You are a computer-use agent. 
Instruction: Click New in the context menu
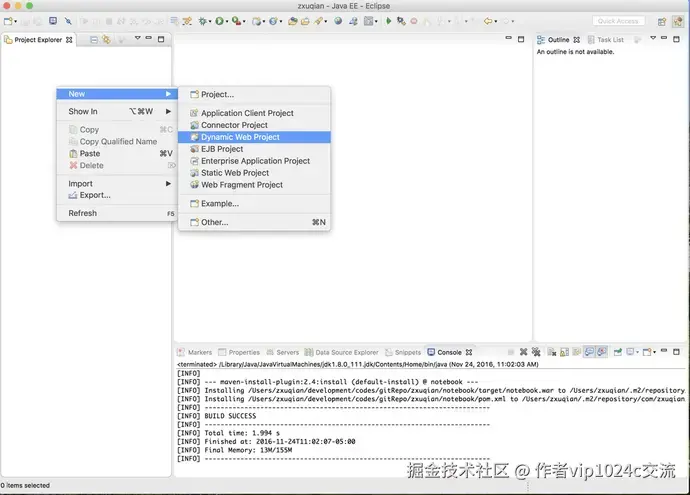[x=117, y=94]
